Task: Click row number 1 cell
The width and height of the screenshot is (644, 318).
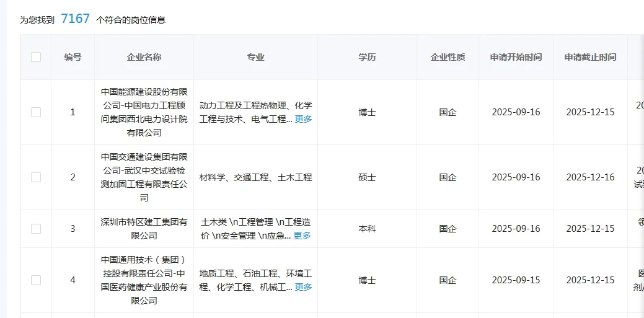Action: click(x=73, y=112)
